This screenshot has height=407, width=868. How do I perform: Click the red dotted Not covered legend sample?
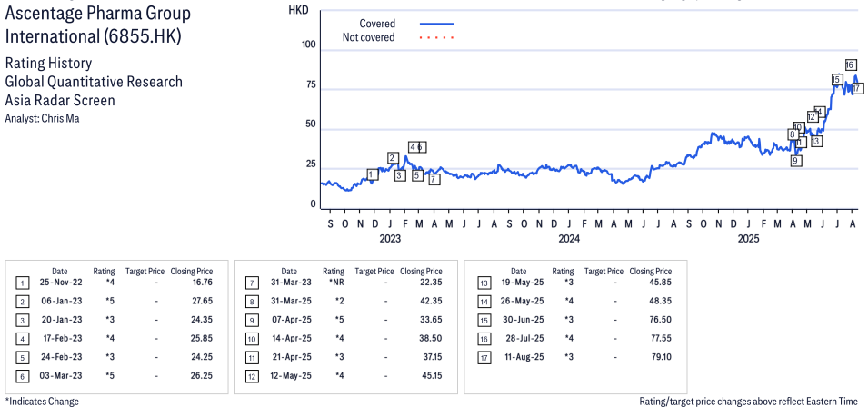coord(437,37)
